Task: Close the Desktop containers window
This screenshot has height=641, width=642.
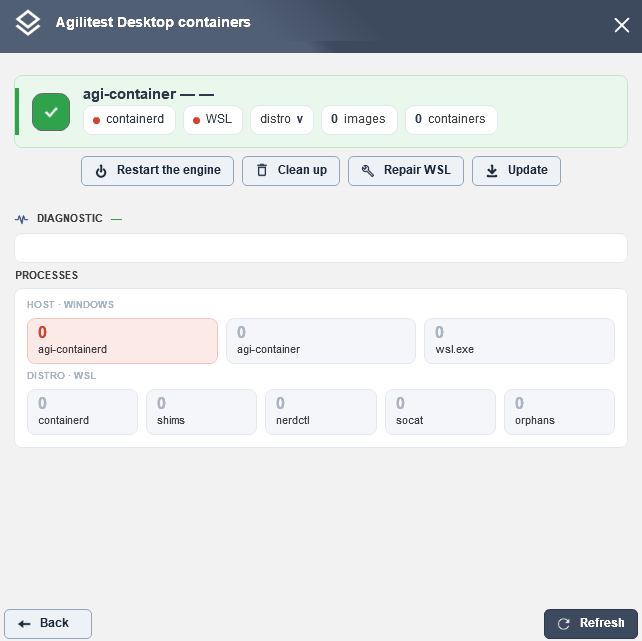Action: coord(622,25)
